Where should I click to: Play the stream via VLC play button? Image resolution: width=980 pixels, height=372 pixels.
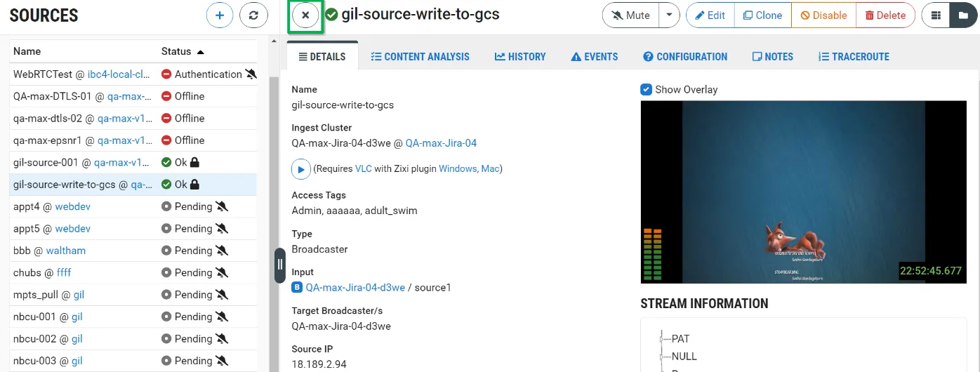coord(300,169)
